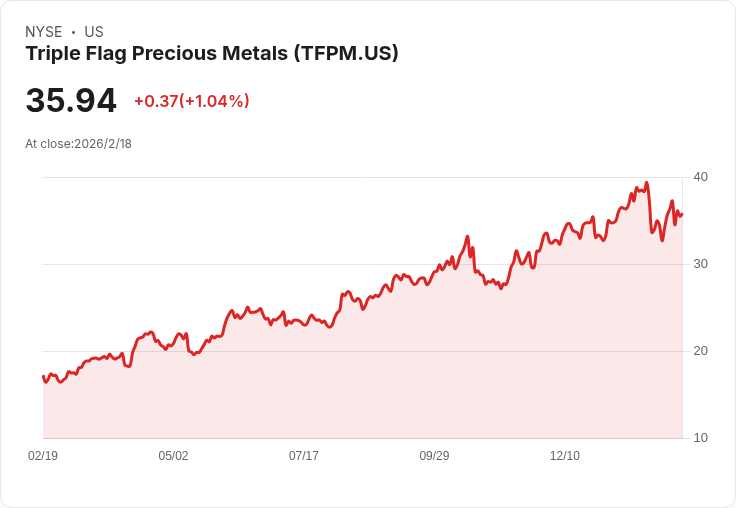Click the right end of the price line
This screenshot has width=736, height=508.
pyautogui.click(x=681, y=214)
